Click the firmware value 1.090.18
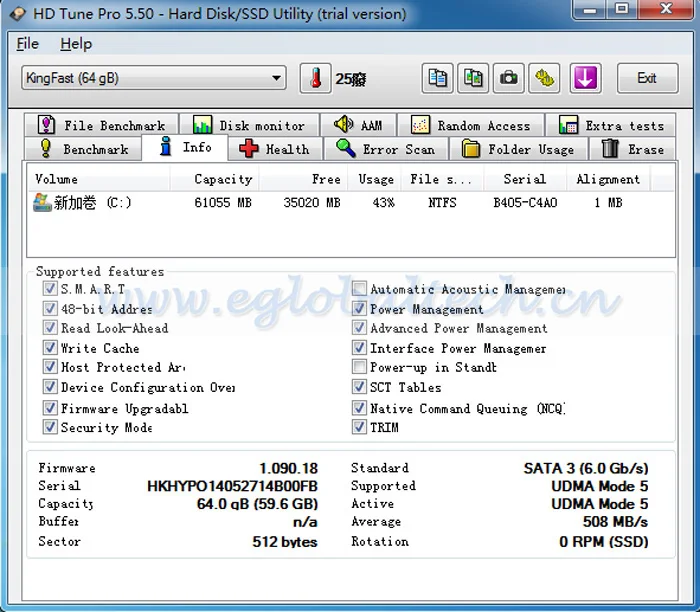Image resolution: width=700 pixels, height=612 pixels. [288, 468]
